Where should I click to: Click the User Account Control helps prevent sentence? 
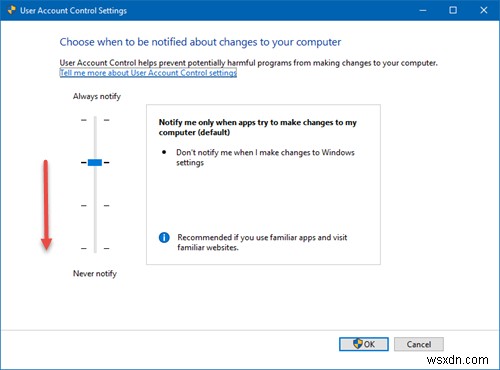point(248,63)
